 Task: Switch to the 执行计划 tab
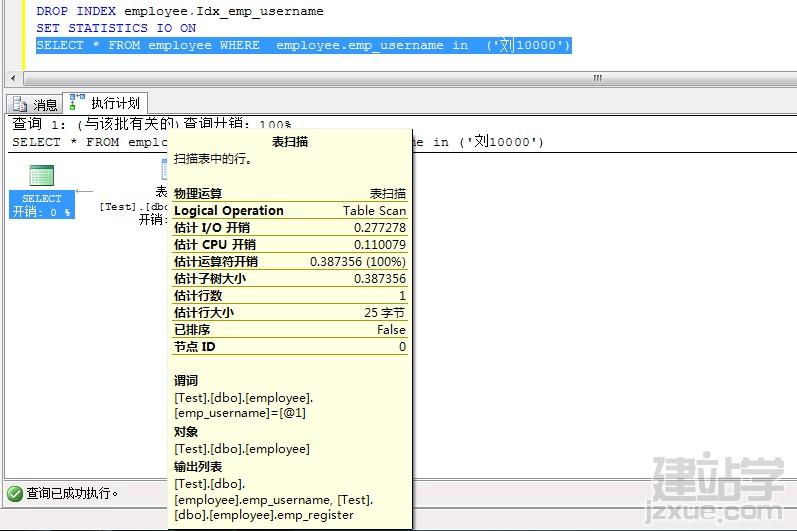(x=105, y=103)
